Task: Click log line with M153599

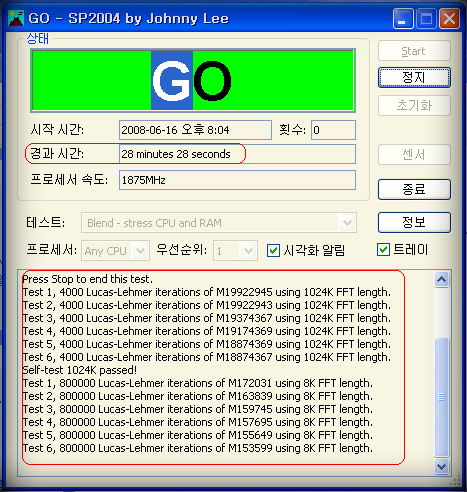Action: point(198,448)
